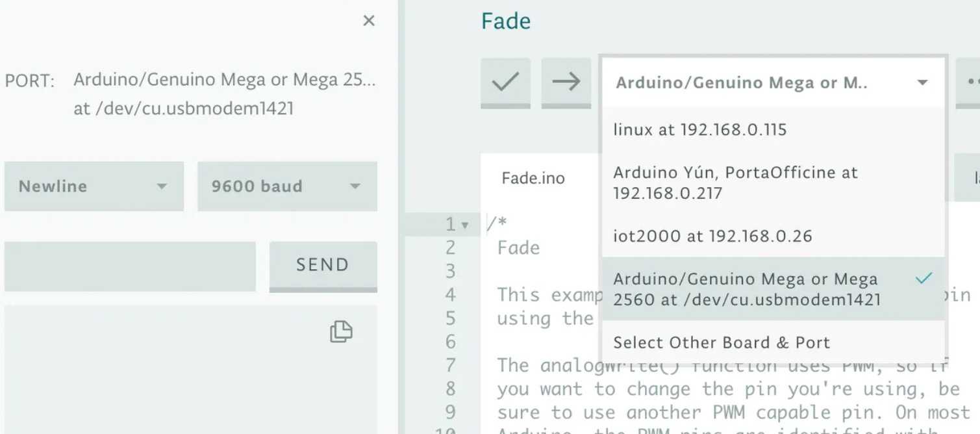Copy serial monitor output with copy icon
Viewport: 980px width, 434px height.
(341, 331)
